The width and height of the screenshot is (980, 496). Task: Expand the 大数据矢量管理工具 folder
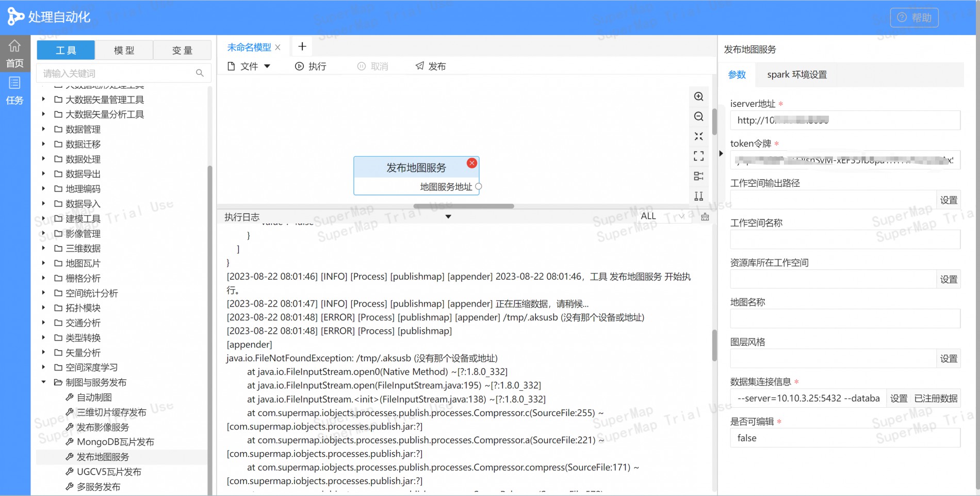[43, 99]
